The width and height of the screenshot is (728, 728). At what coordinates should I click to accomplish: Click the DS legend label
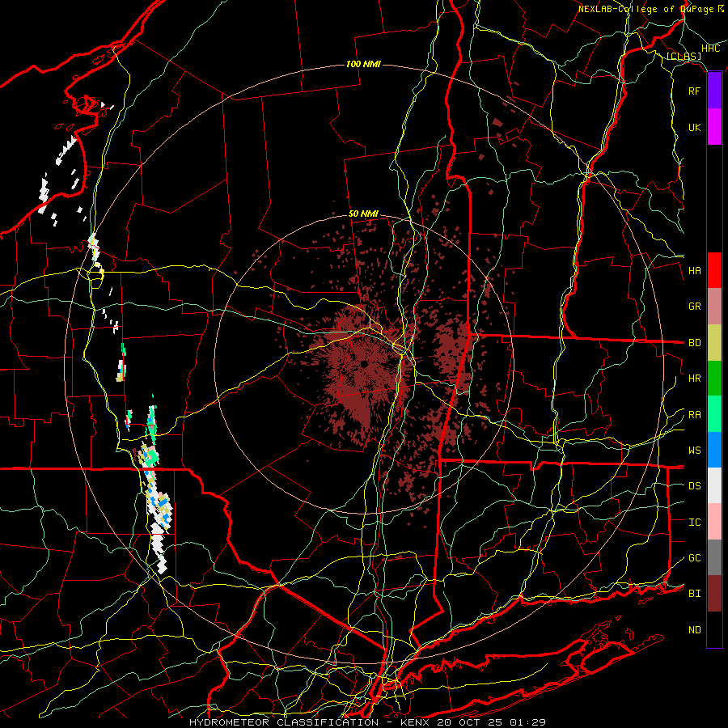[x=695, y=485]
